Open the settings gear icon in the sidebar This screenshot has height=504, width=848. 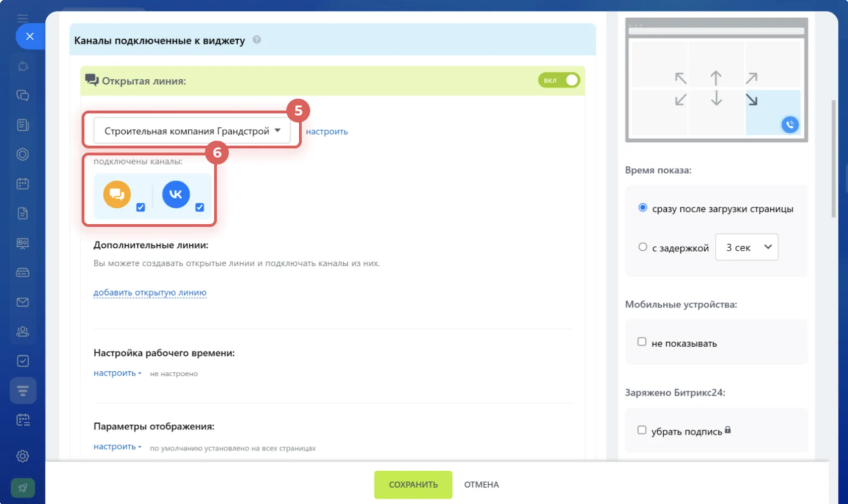(23, 456)
